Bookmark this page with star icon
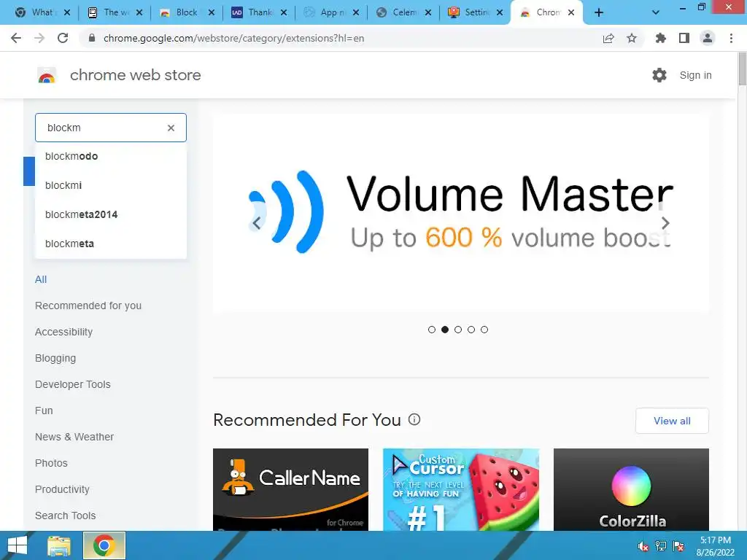The image size is (747, 560). (632, 38)
